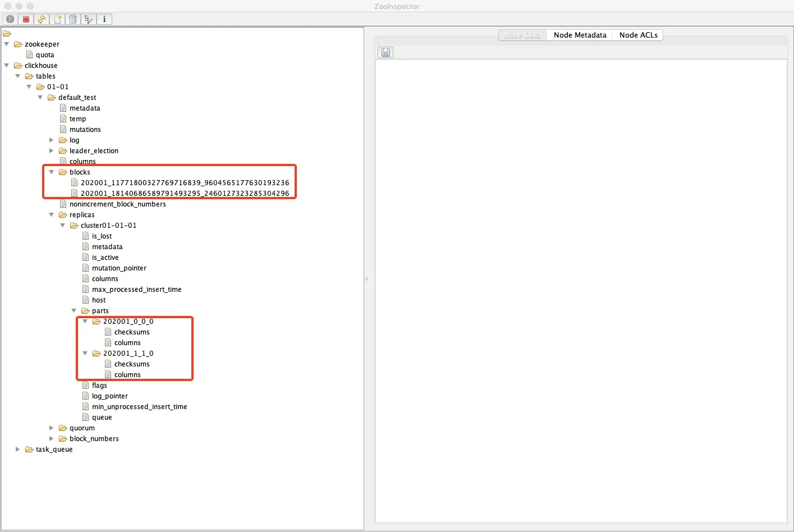Click the About info icon
This screenshot has height=532, width=794.
tap(104, 19)
